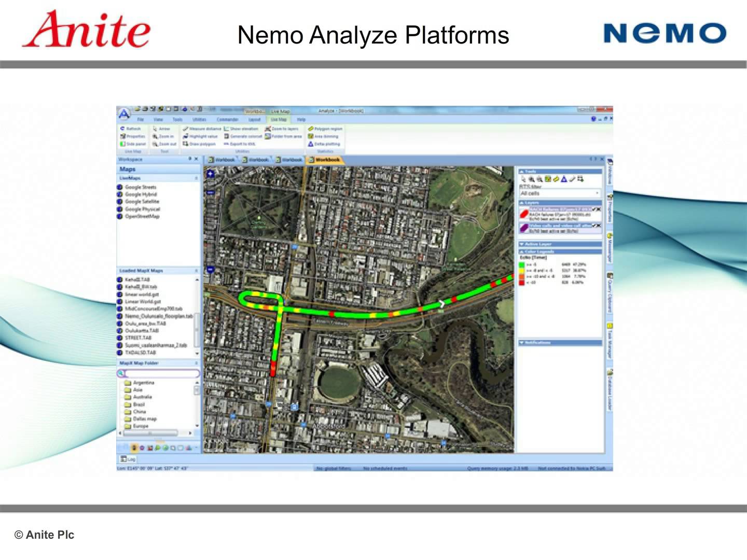Select the STREET.TAB map entry
Viewport: 747px width, 560px height.
135,338
